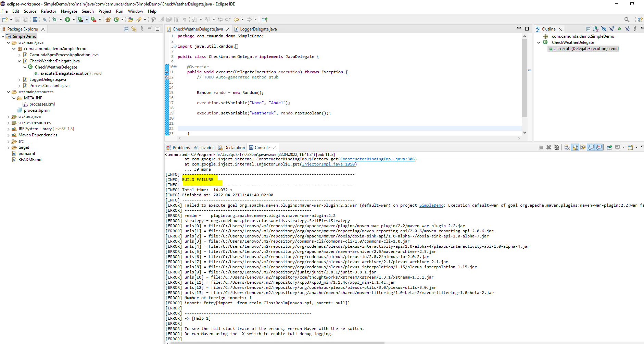
Task: Toggle Sort alphabetically in Outline
Action: (596, 29)
